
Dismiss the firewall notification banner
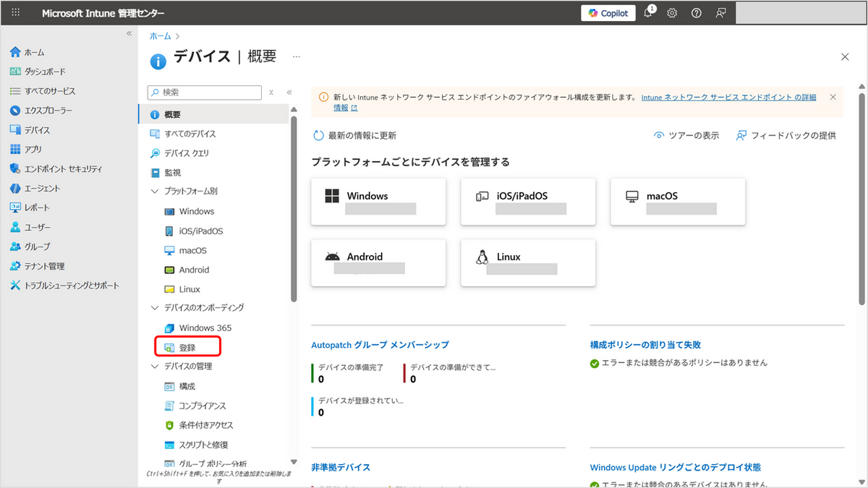(x=833, y=97)
